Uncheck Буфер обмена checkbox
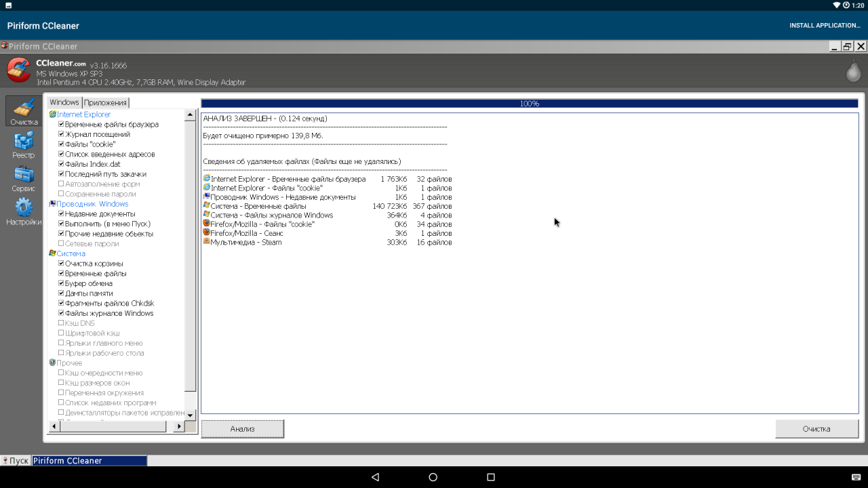 [x=61, y=283]
